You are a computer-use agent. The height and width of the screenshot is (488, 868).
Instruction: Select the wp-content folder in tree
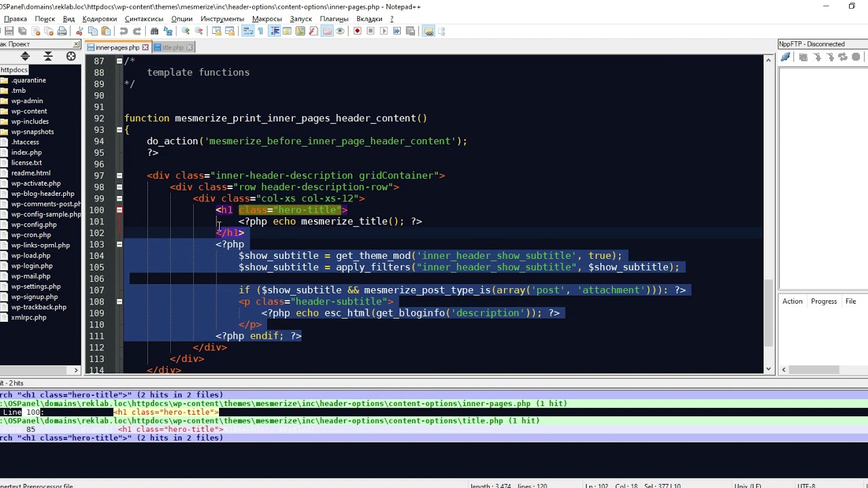(x=29, y=111)
